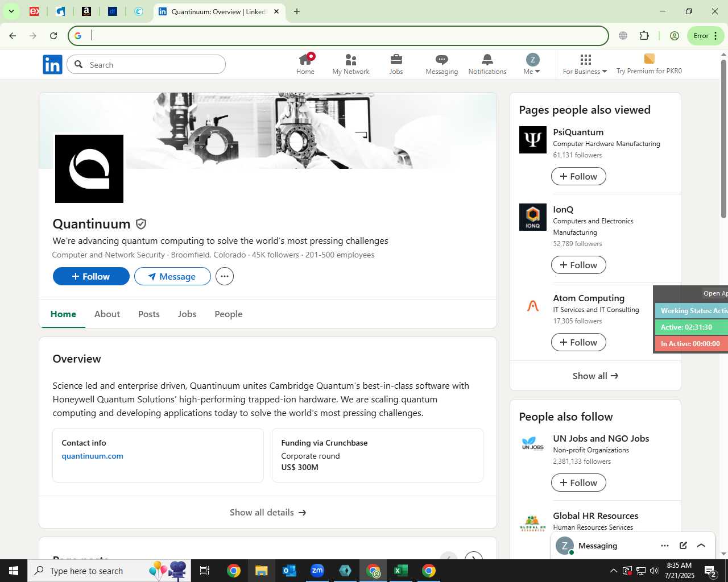The width and height of the screenshot is (728, 582).
Task: Click the Error browser menu button
Action: click(x=706, y=36)
